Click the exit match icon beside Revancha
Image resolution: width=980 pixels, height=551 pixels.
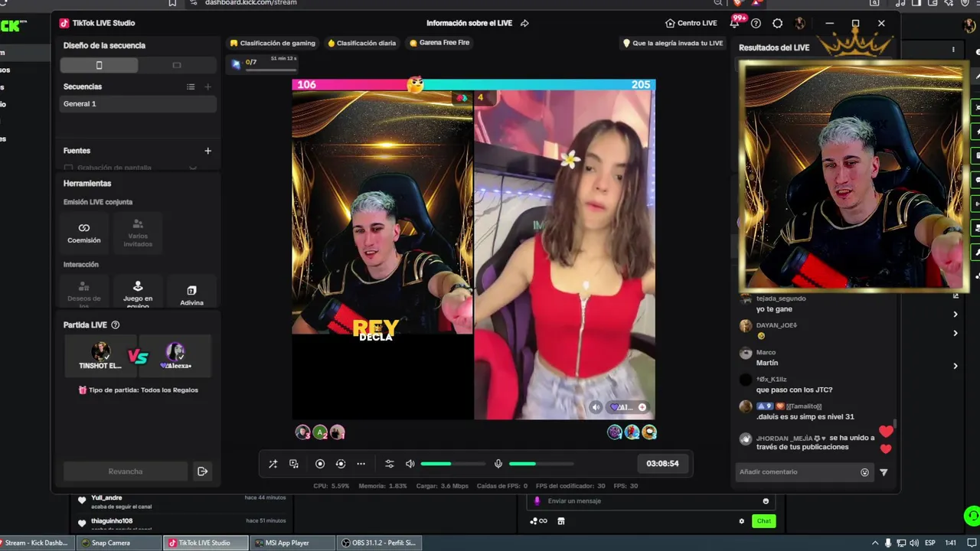coord(203,471)
